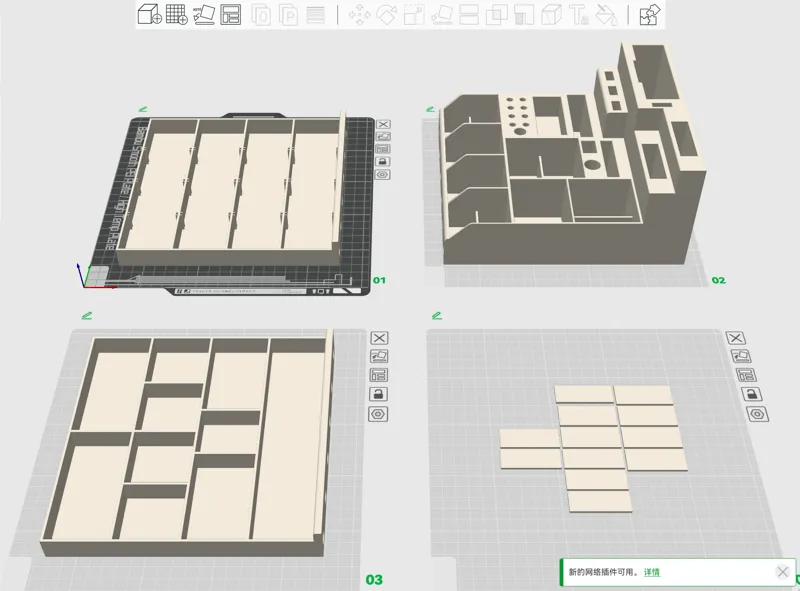This screenshot has width=800, height=591.
Task: Toggle the lock beside the bottom-right plate
Action: click(751, 394)
